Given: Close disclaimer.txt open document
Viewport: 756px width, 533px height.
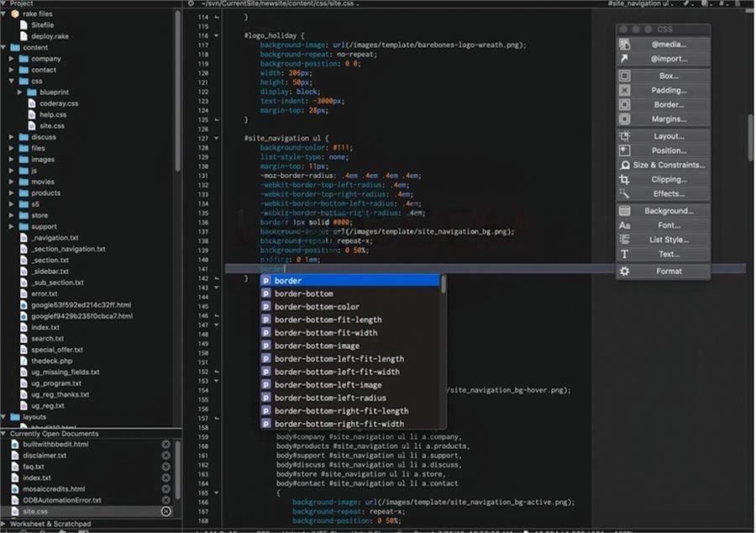Looking at the screenshot, I should point(165,456).
